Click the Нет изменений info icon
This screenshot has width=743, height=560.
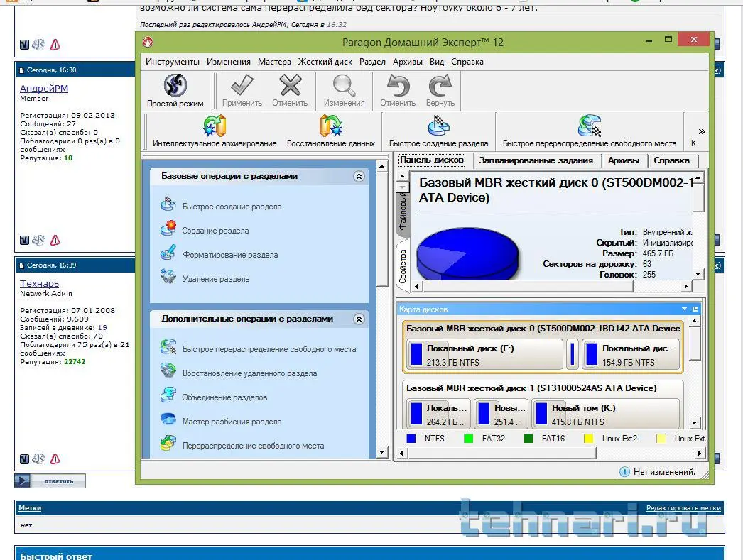[624, 471]
